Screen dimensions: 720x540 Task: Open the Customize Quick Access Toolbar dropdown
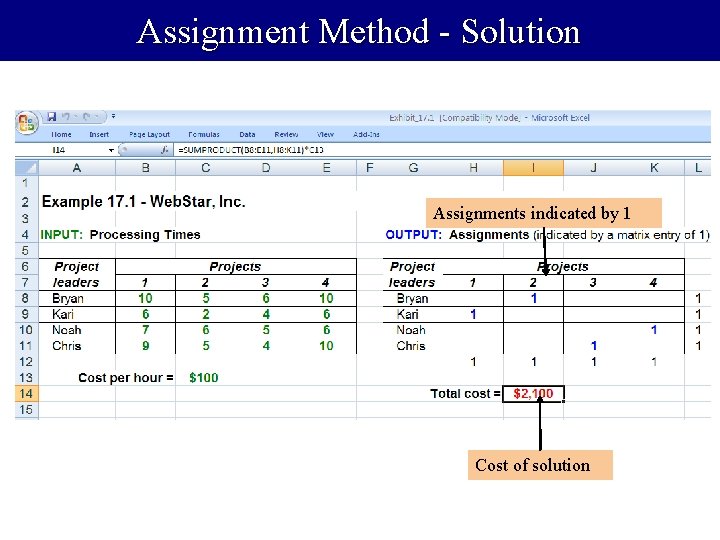[x=113, y=117]
